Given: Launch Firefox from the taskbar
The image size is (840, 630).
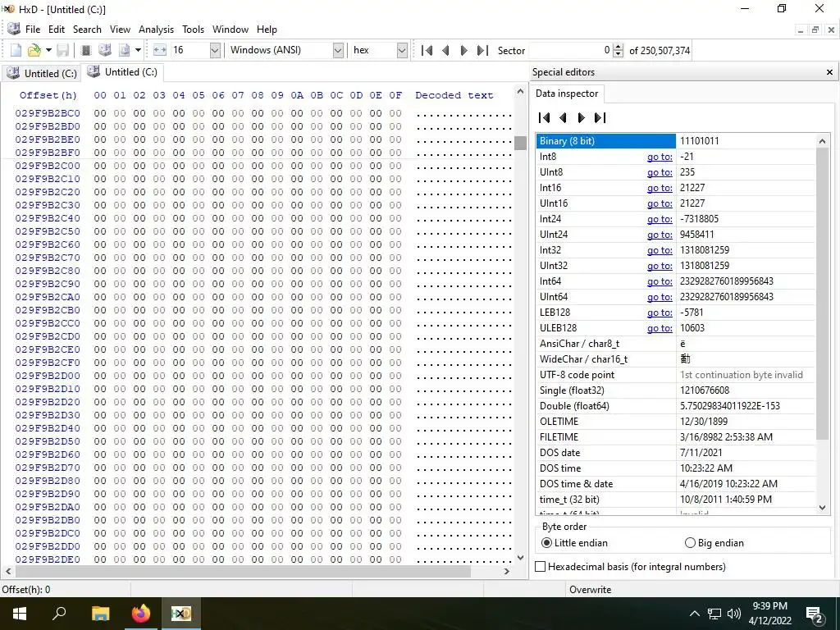Looking at the screenshot, I should coord(141,614).
